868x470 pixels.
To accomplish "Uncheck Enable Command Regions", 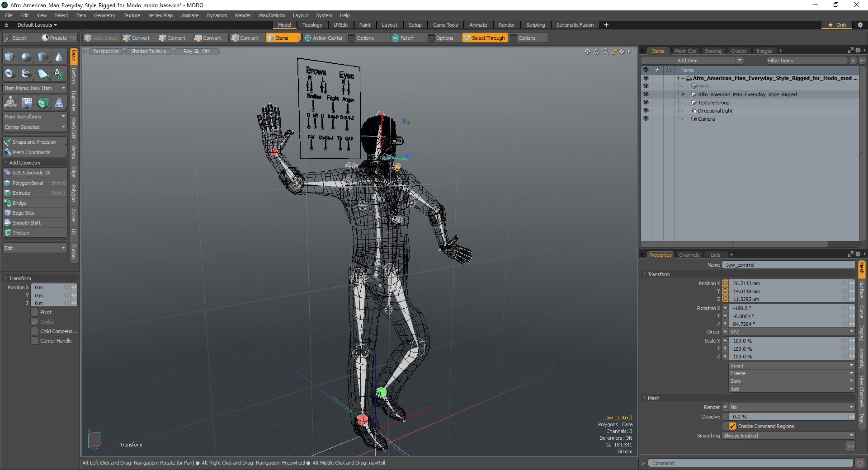I will [733, 426].
